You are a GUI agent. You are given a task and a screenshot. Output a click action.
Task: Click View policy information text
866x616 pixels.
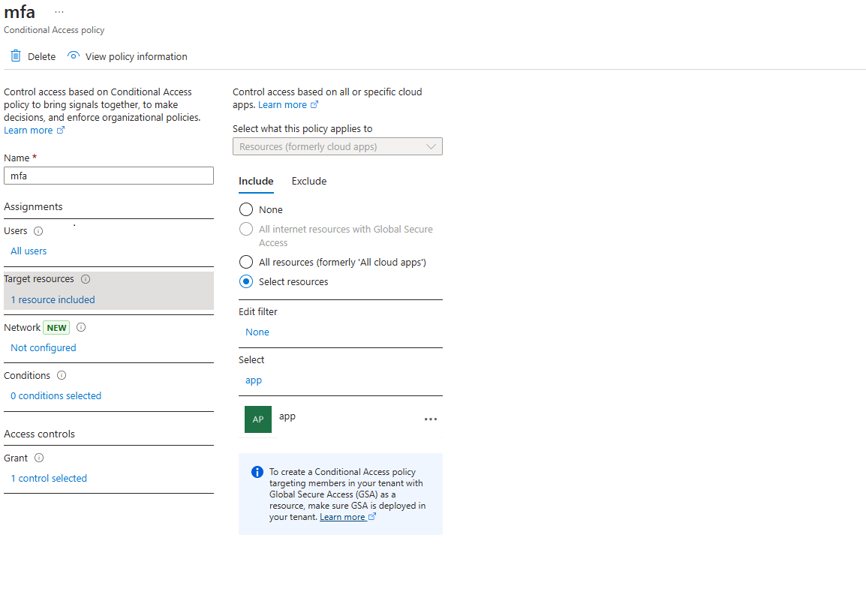tap(137, 56)
